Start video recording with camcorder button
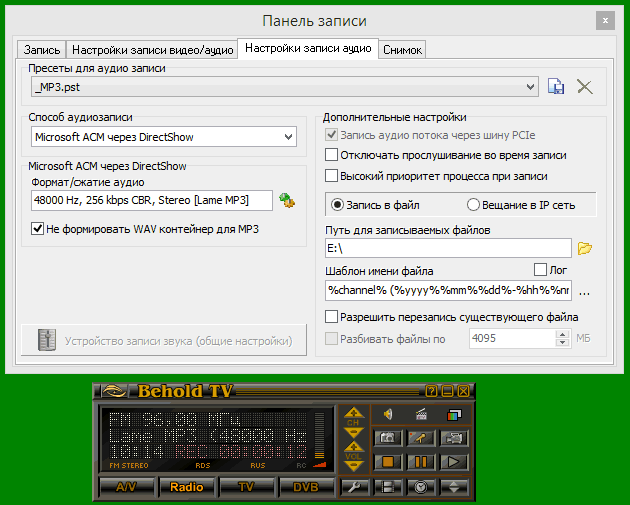The height and width of the screenshot is (505, 630). pyautogui.click(x=454, y=438)
